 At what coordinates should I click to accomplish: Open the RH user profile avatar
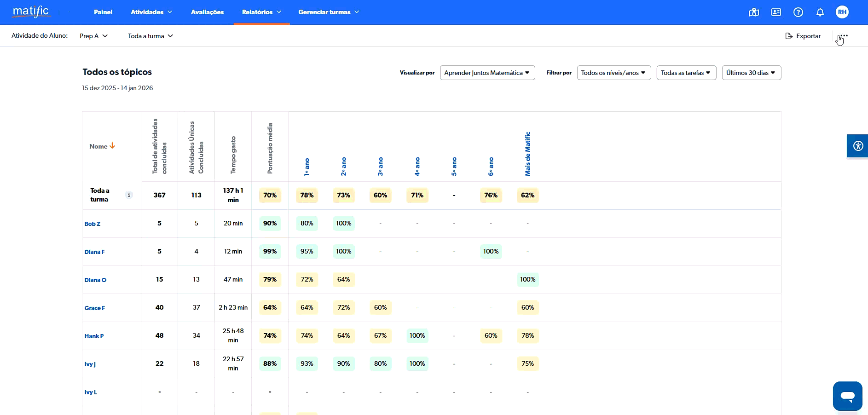tap(842, 12)
